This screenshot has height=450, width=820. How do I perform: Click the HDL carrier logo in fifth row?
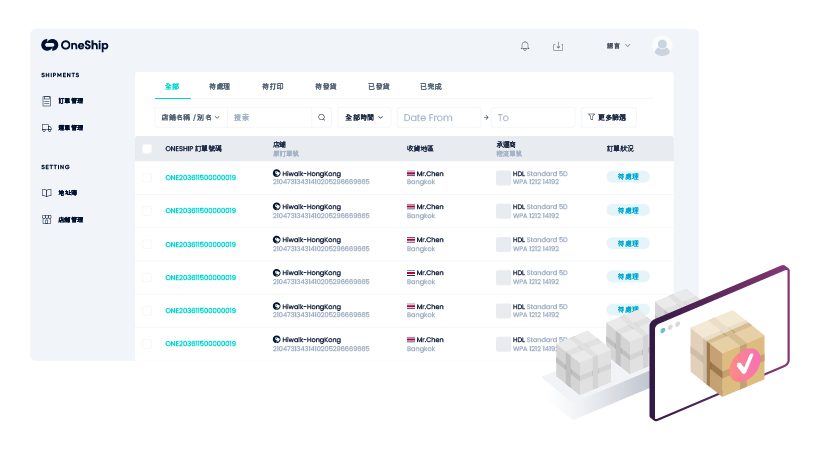(x=503, y=311)
